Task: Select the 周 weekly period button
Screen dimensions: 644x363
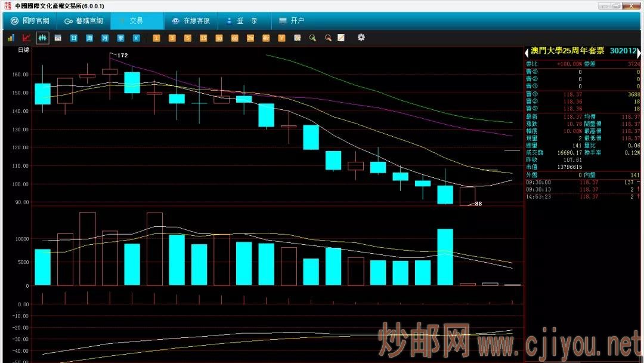Action: 89,38
